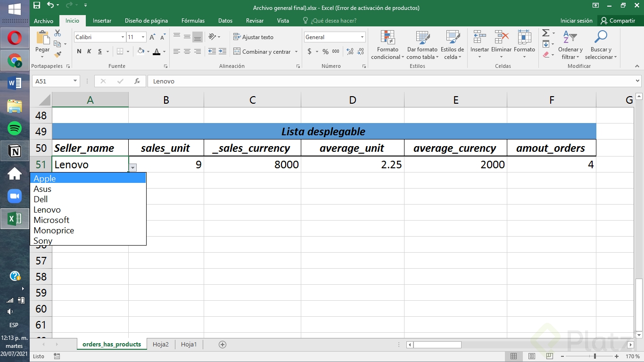Viewport: 644px width, 362px height.
Task: Click Formato cells button
Action: 524,45
